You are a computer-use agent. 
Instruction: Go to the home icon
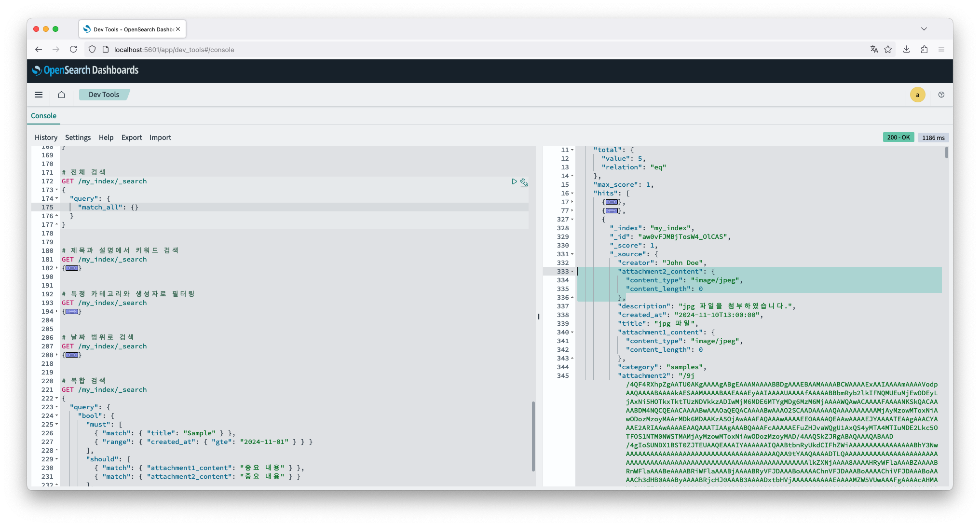pyautogui.click(x=61, y=95)
